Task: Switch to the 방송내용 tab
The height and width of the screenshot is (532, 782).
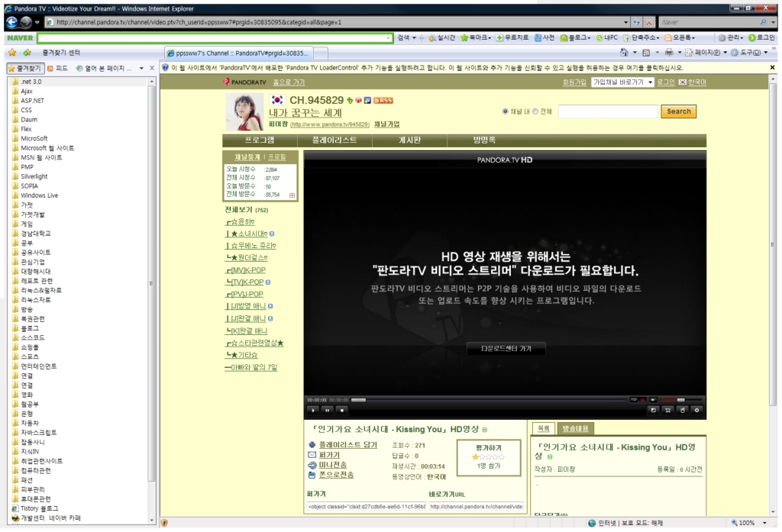Action: tap(576, 428)
